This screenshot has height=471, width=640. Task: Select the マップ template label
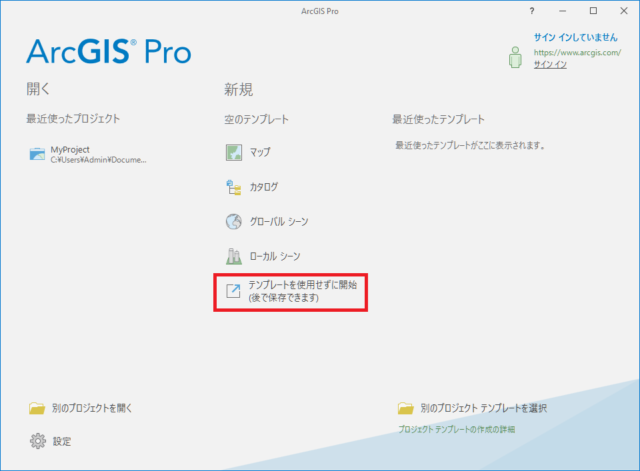tap(260, 152)
